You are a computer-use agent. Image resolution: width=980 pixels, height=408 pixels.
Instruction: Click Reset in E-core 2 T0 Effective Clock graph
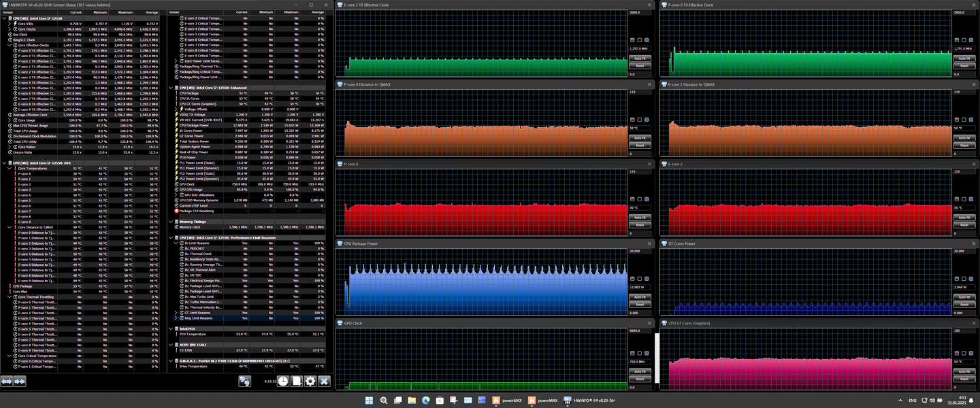639,66
